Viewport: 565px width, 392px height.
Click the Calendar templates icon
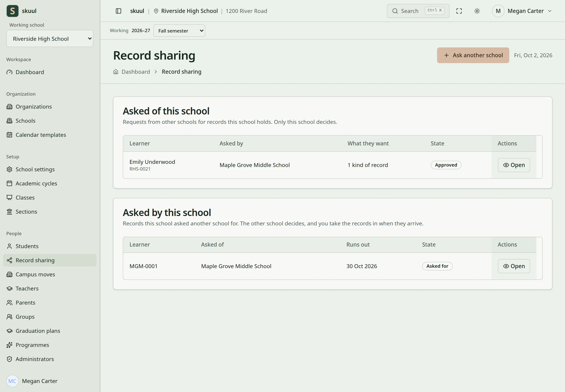(x=9, y=135)
